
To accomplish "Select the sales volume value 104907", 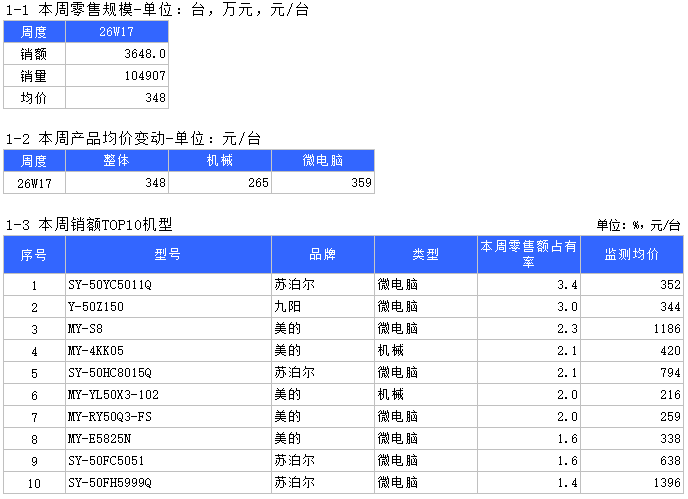I will (x=145, y=76).
